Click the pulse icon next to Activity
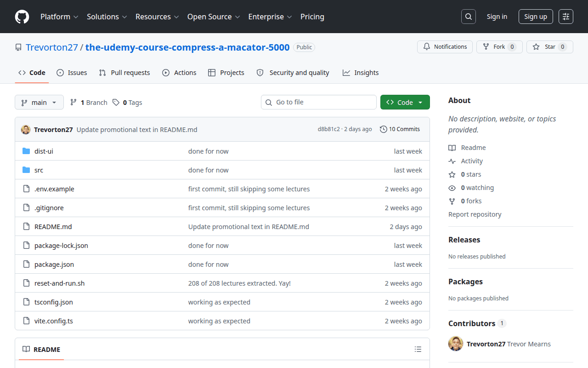The image size is (588, 368). click(452, 161)
